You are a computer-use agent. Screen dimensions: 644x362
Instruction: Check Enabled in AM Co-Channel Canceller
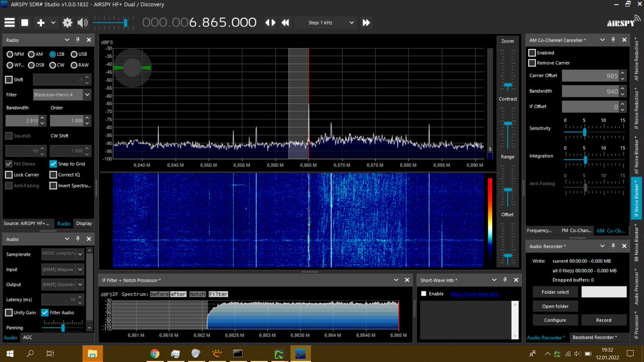click(532, 53)
